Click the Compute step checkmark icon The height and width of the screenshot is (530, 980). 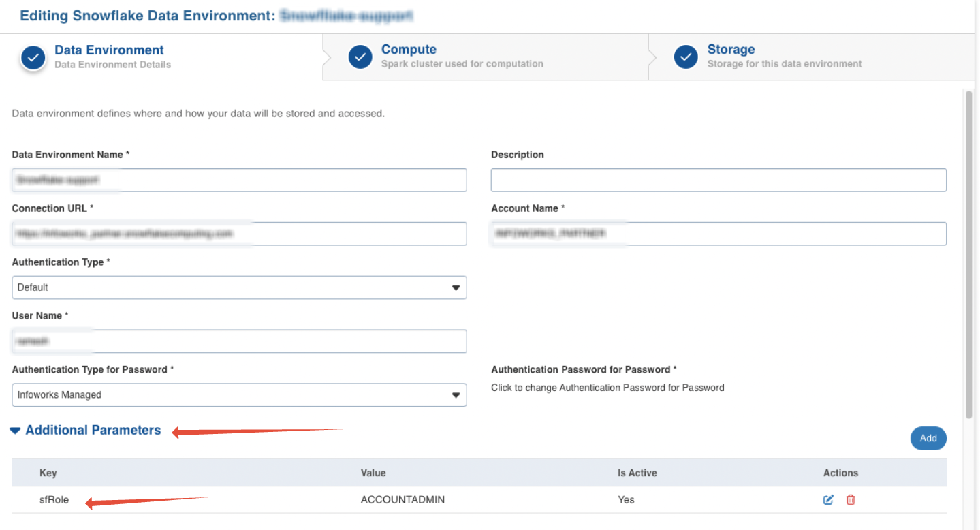(360, 57)
